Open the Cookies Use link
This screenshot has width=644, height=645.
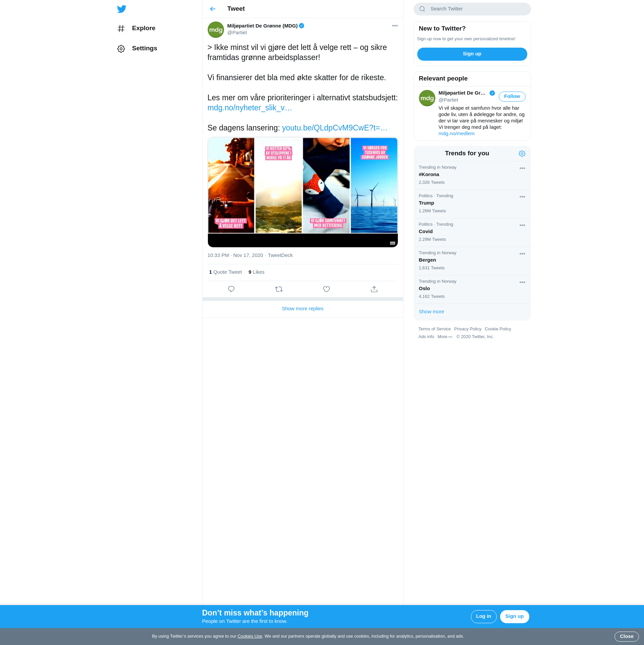tap(250, 636)
